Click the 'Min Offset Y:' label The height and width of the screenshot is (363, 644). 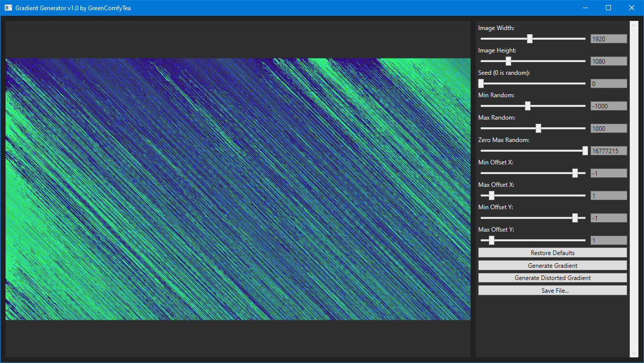tap(496, 207)
